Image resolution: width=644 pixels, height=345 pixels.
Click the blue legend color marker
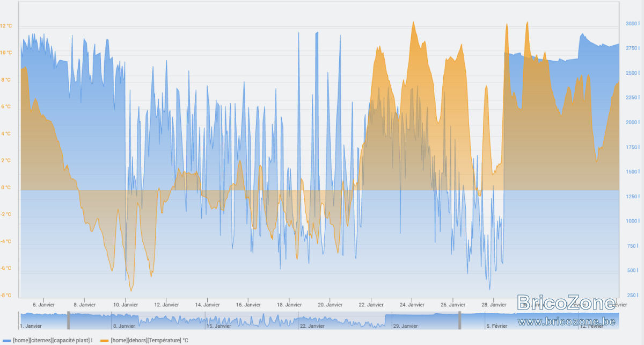pyautogui.click(x=6, y=341)
